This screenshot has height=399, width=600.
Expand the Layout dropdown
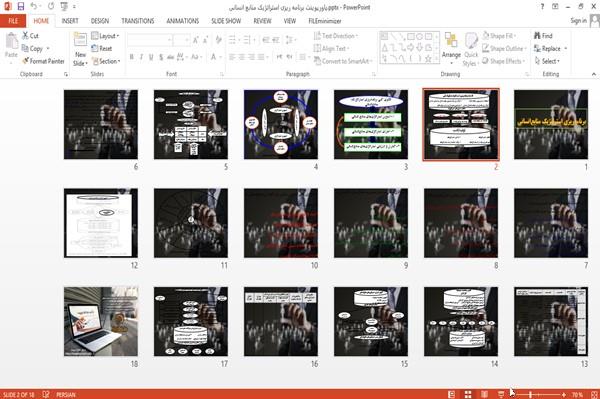point(105,36)
